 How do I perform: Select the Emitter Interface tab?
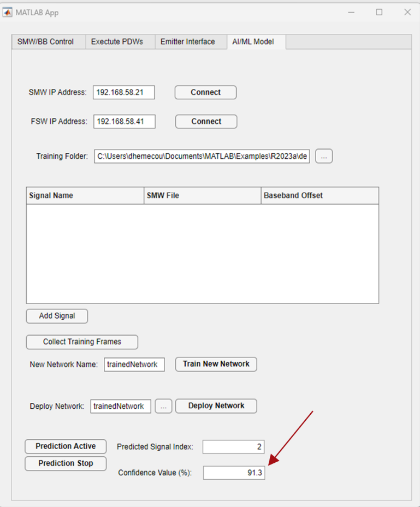[187, 41]
